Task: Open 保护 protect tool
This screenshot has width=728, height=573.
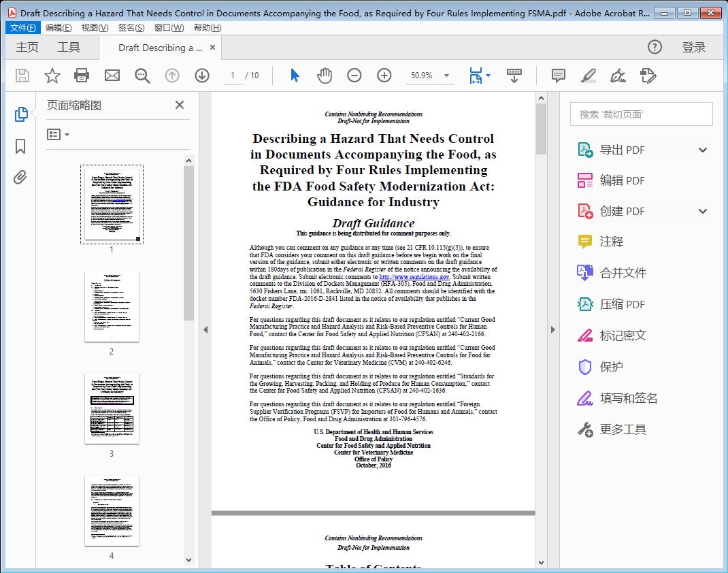Action: [601, 367]
